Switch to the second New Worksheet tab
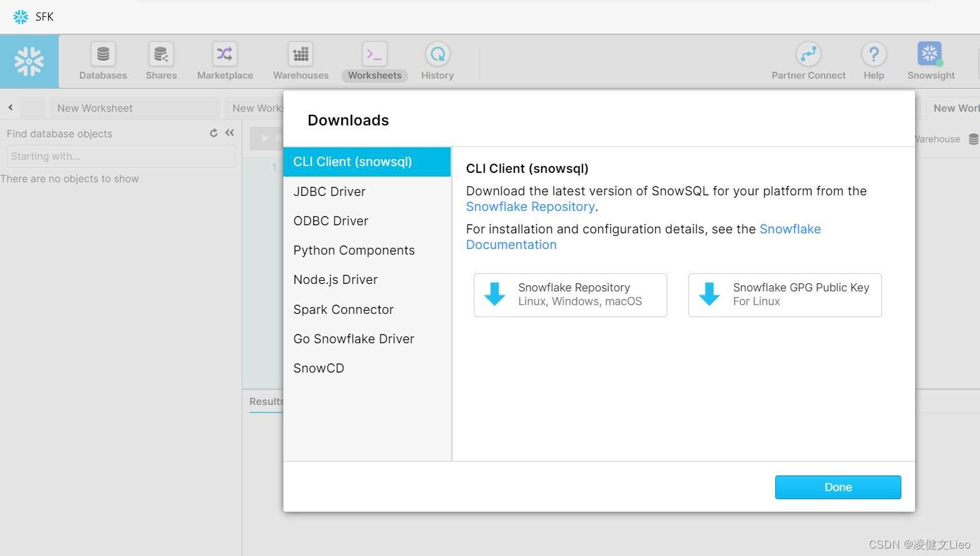This screenshot has width=980, height=556. pos(255,108)
